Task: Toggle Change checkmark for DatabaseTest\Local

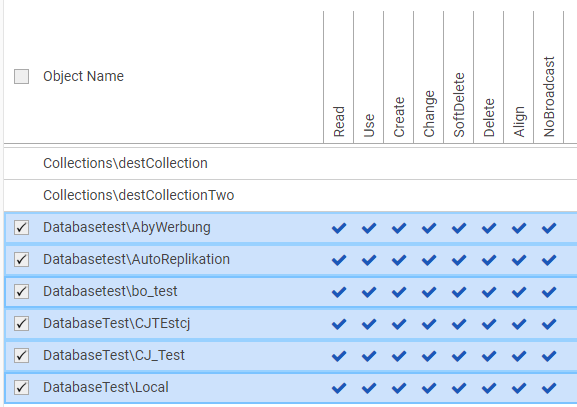Action: pyautogui.click(x=429, y=388)
